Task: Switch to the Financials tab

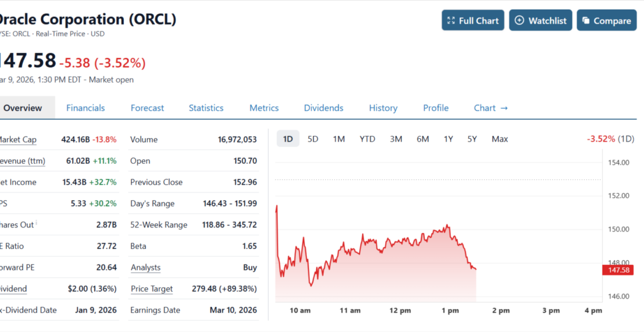Action: pyautogui.click(x=85, y=108)
